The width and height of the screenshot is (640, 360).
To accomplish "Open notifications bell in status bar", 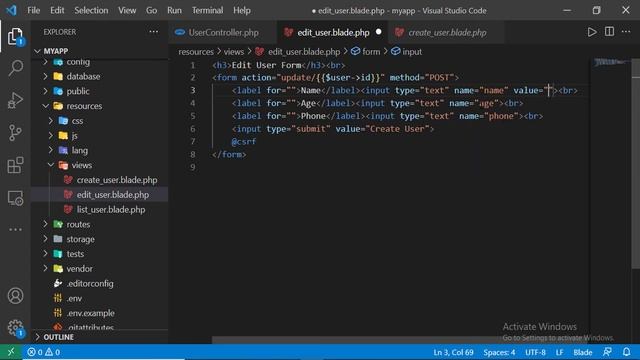I will (627, 352).
